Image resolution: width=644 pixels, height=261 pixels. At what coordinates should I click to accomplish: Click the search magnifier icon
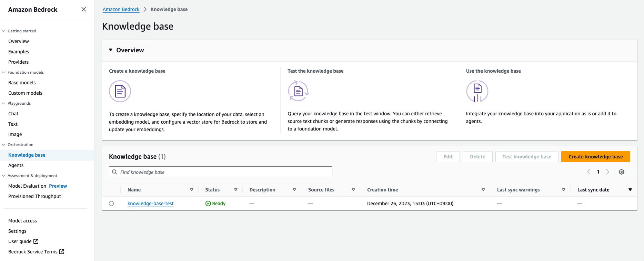(114, 172)
